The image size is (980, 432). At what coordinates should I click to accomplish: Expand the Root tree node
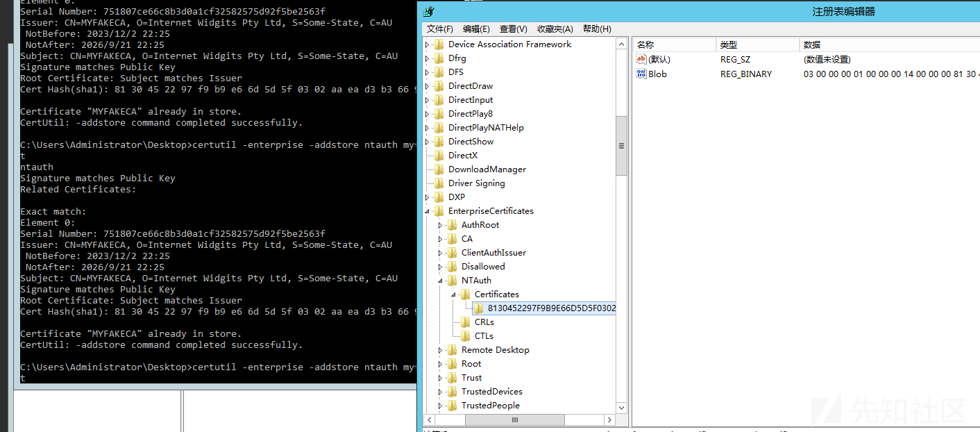coord(440,364)
